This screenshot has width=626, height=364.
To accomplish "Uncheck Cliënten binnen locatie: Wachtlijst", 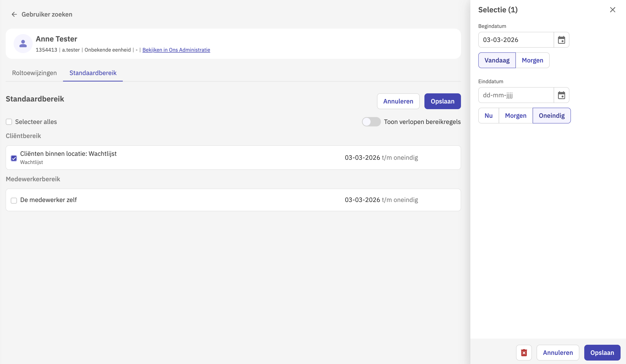I will point(14,158).
